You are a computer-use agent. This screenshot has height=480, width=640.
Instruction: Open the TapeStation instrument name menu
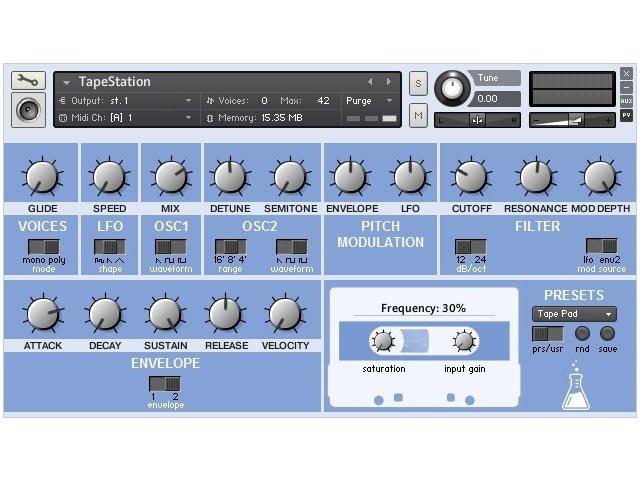click(x=67, y=82)
